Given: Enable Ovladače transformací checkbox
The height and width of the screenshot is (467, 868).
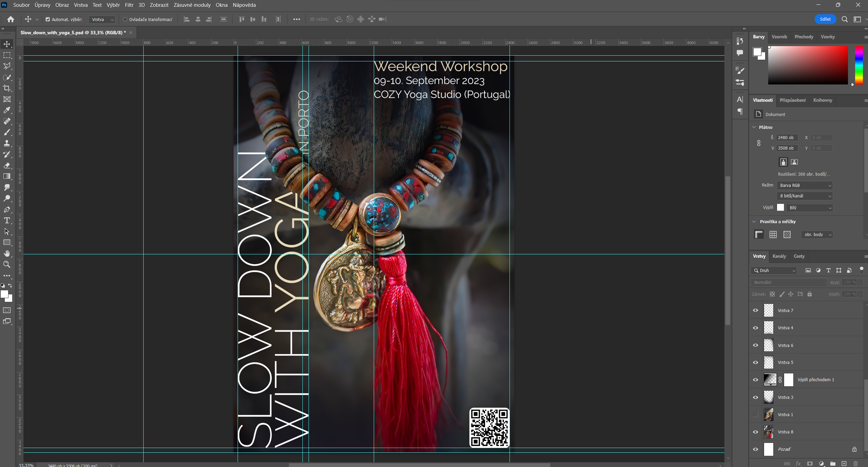Looking at the screenshot, I should tap(125, 19).
